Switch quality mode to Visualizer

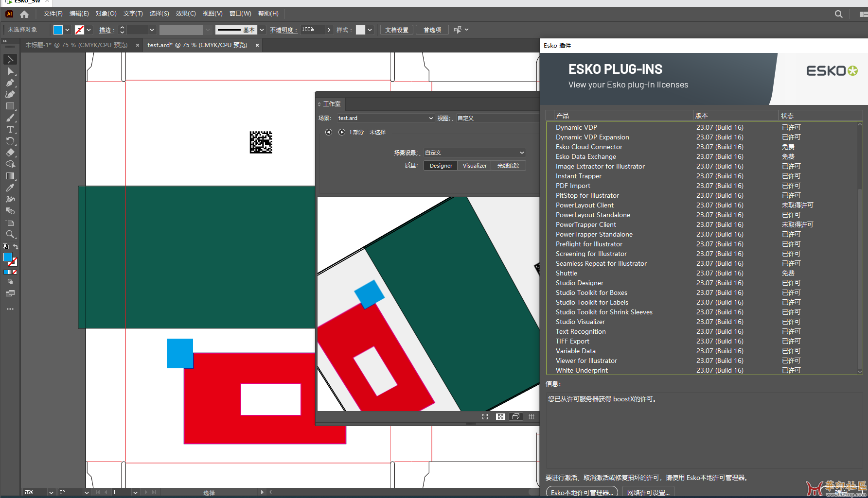(475, 166)
